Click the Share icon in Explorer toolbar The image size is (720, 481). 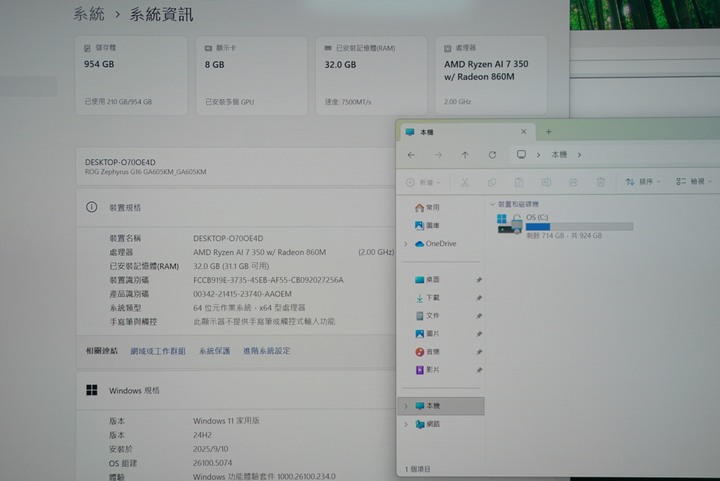coord(573,182)
